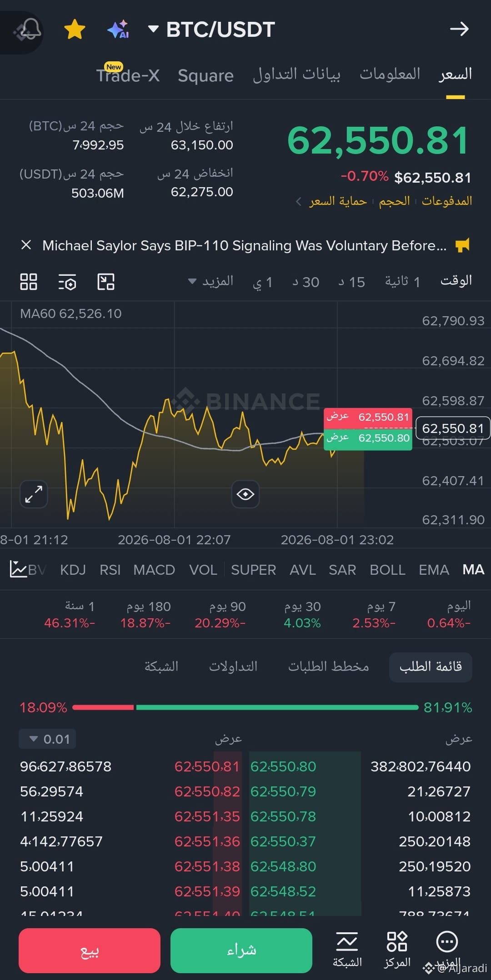Open the الحجم tag link
Viewport: 491px width, 980px height.
394,201
